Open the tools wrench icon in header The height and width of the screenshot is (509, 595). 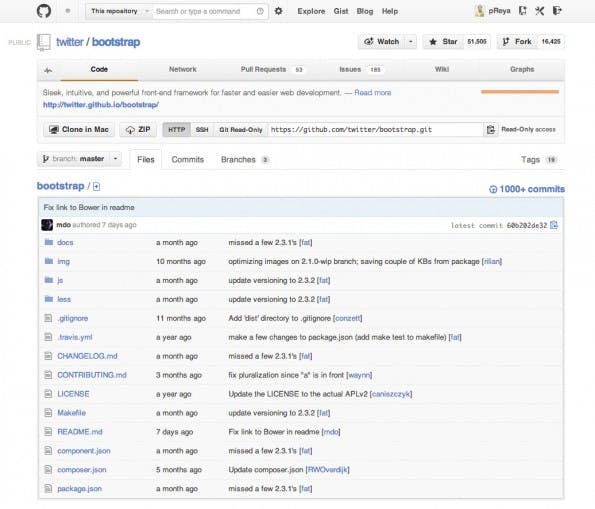tap(540, 11)
